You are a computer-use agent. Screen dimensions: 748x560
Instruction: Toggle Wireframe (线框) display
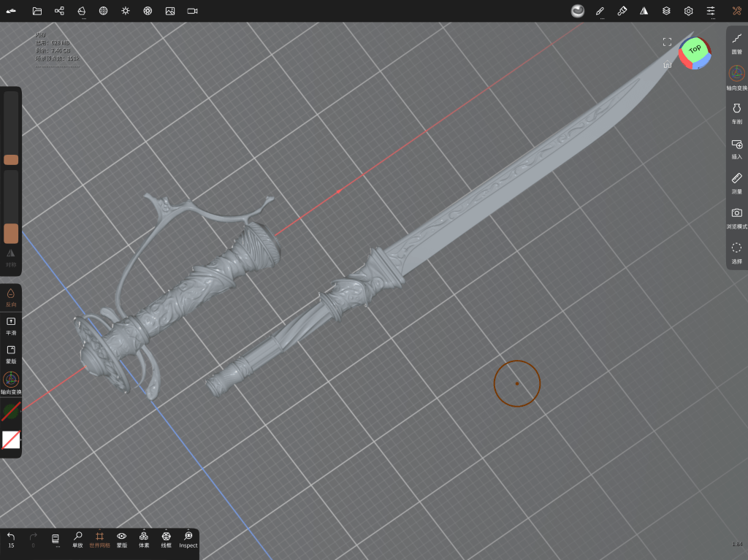pos(166,540)
